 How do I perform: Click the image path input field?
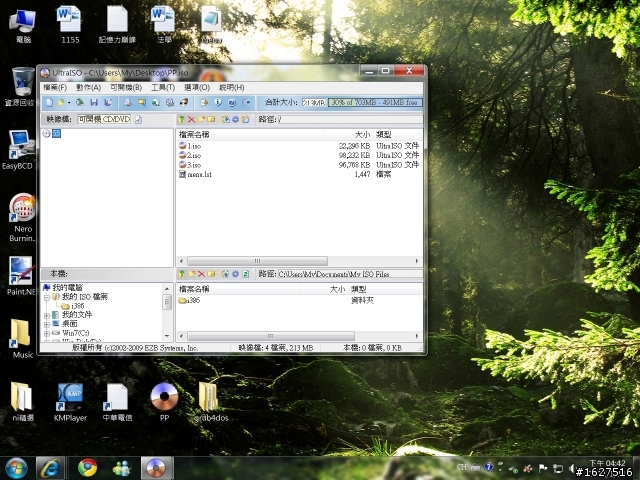point(350,119)
